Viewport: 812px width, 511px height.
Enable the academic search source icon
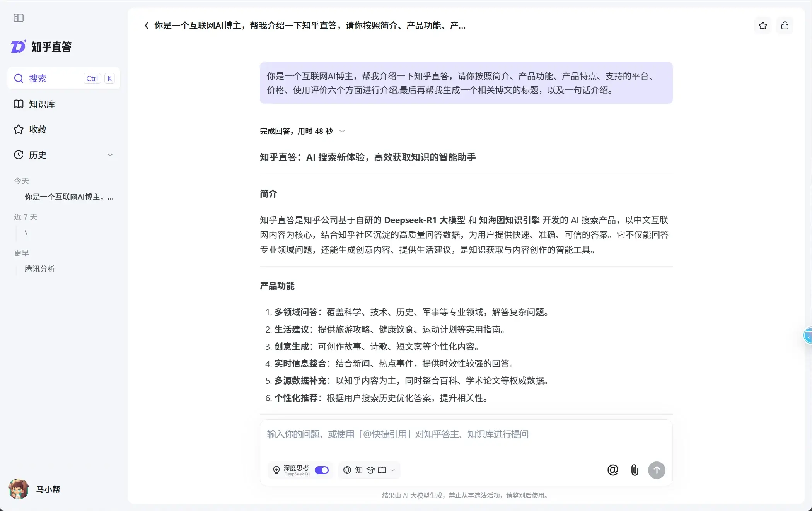(370, 470)
